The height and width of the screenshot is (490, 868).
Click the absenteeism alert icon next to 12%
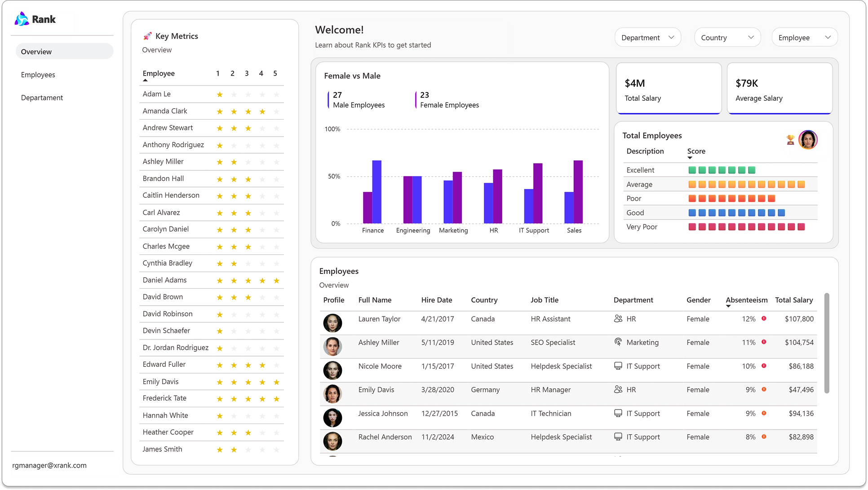764,319
